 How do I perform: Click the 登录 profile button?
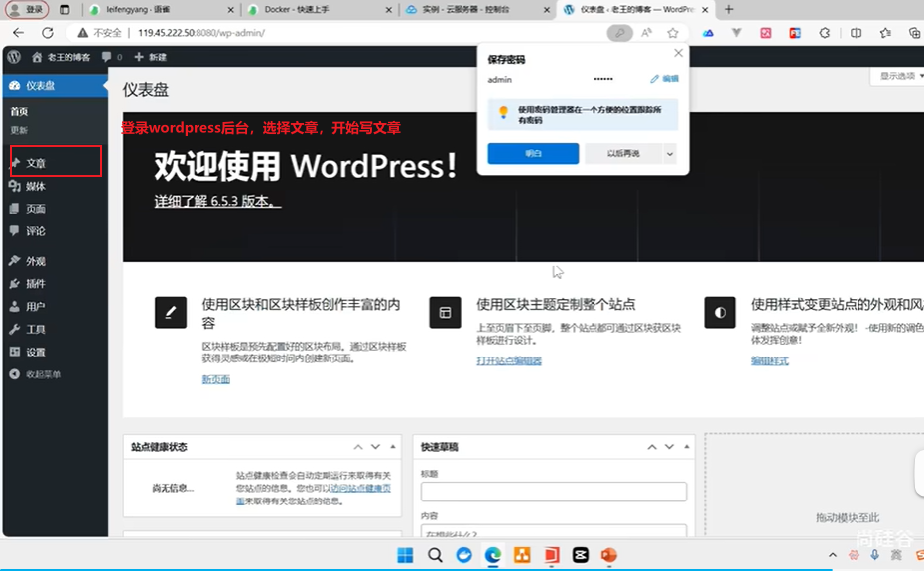pyautogui.click(x=27, y=10)
